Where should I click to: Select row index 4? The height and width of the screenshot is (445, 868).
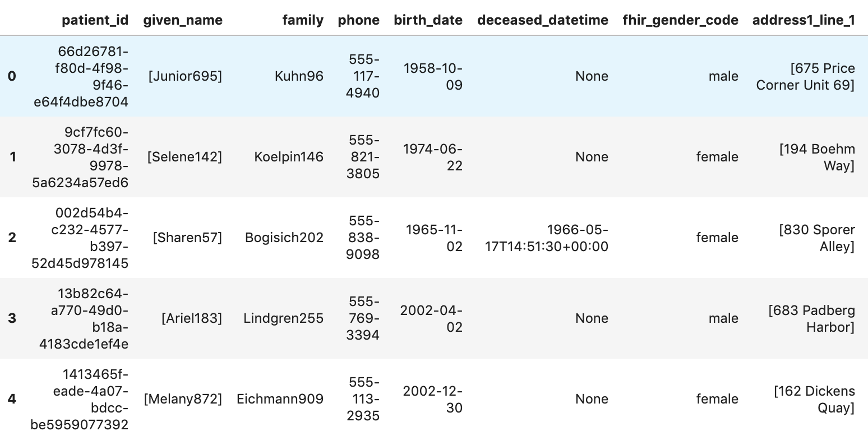(x=12, y=399)
